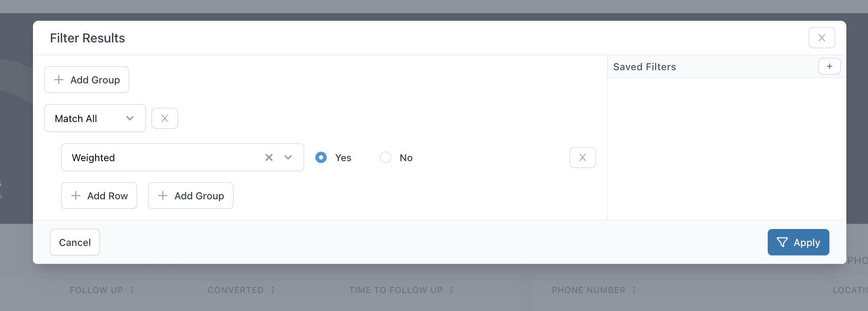Click the Weighted field combo box
Screen dimensions: 868x311
pos(183,157)
